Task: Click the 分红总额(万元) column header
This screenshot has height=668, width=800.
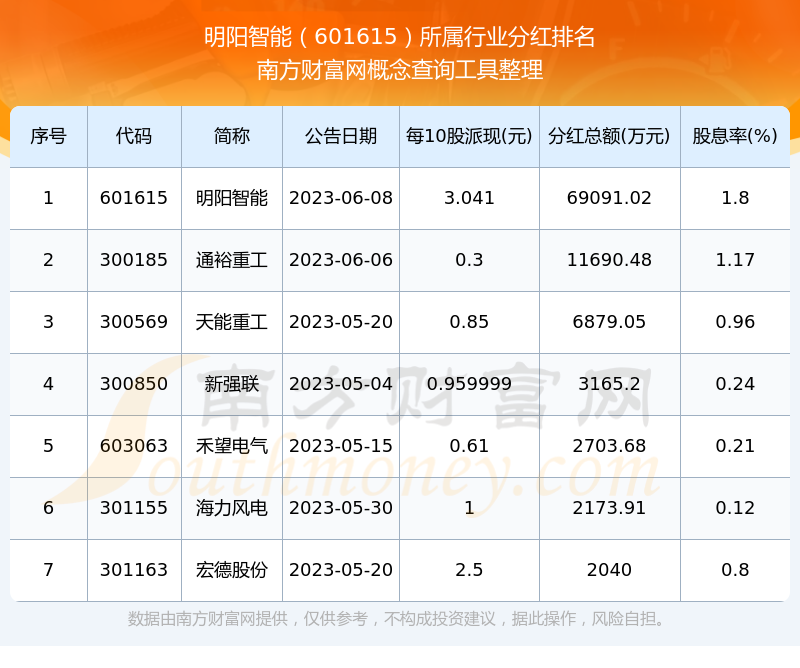Action: click(x=609, y=136)
